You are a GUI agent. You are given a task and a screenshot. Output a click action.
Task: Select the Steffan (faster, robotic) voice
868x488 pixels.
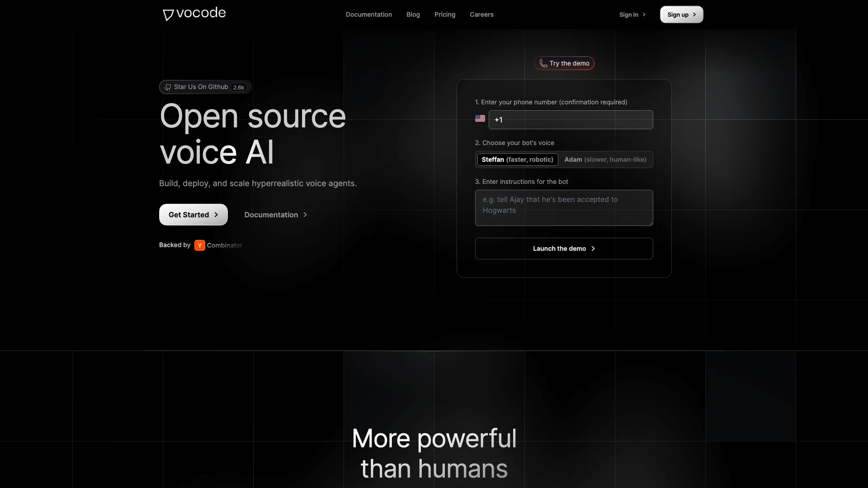518,160
